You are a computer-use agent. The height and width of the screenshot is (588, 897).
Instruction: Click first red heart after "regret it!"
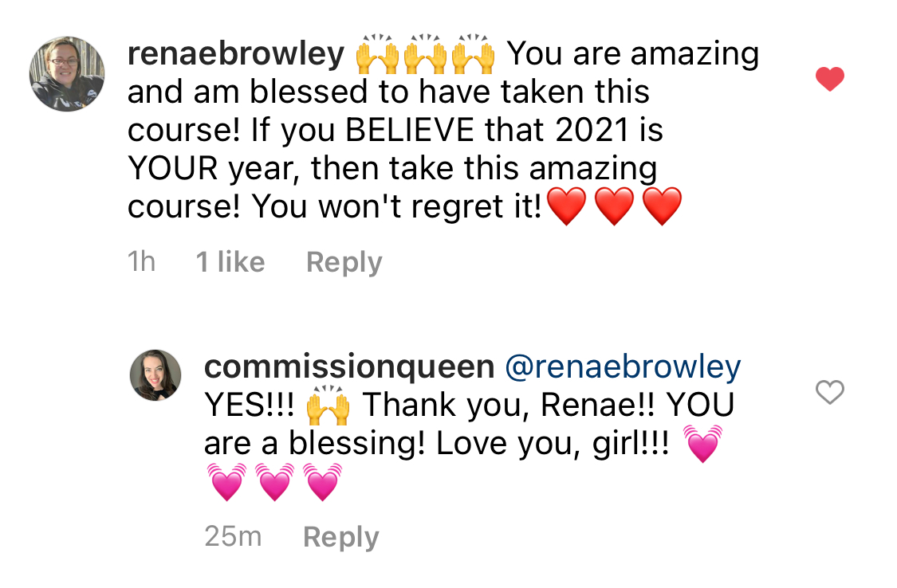click(x=567, y=208)
